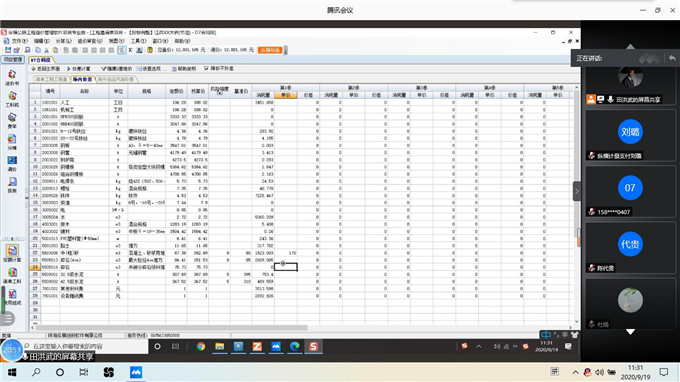Image resolution: width=680 pixels, height=382 pixels.
Task: Click the reply arrow in speaker panel
Action: 672,58
